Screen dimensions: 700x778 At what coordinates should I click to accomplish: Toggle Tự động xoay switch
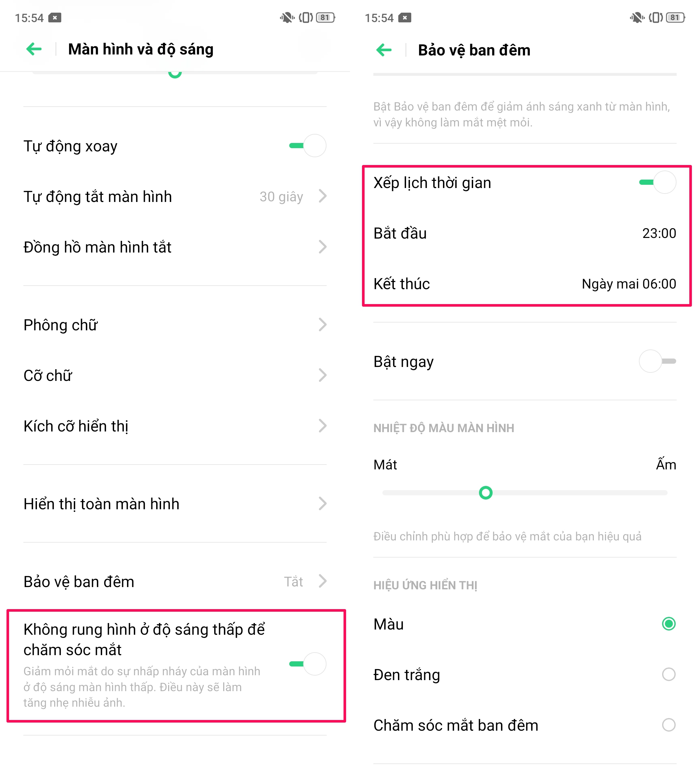tap(308, 146)
